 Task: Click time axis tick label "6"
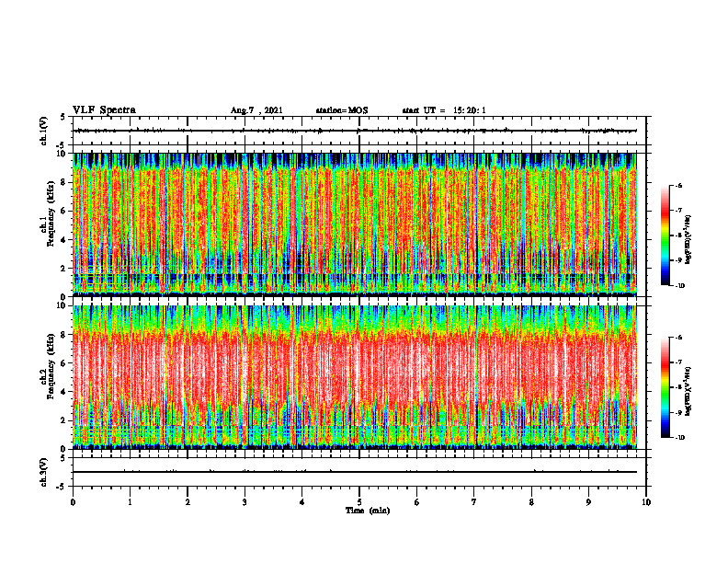click(417, 502)
